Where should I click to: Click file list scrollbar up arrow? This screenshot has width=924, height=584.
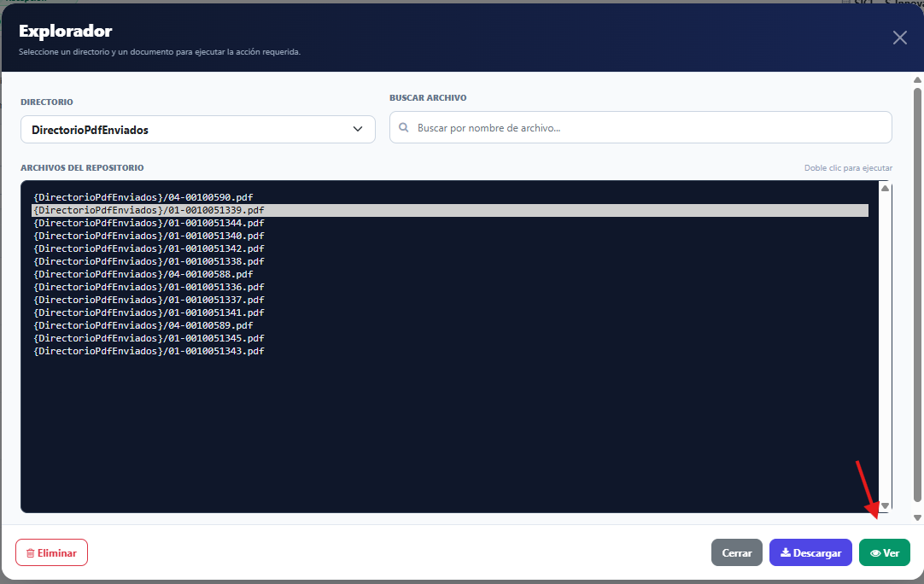pyautogui.click(x=885, y=188)
